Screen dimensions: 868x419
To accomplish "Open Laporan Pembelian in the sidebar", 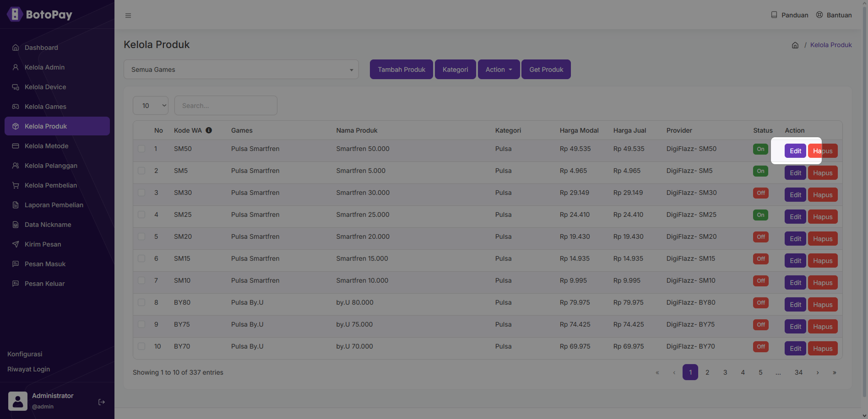I will [57, 205].
